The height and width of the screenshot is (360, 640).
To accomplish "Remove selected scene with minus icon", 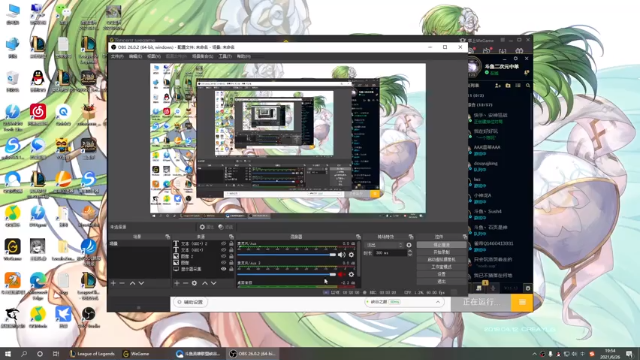I will click(x=122, y=283).
